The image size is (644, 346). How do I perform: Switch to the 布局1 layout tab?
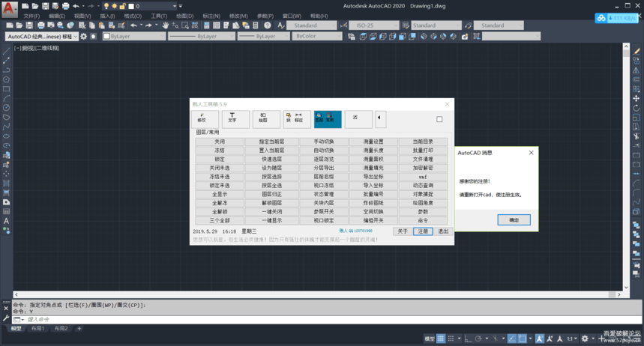(37, 328)
